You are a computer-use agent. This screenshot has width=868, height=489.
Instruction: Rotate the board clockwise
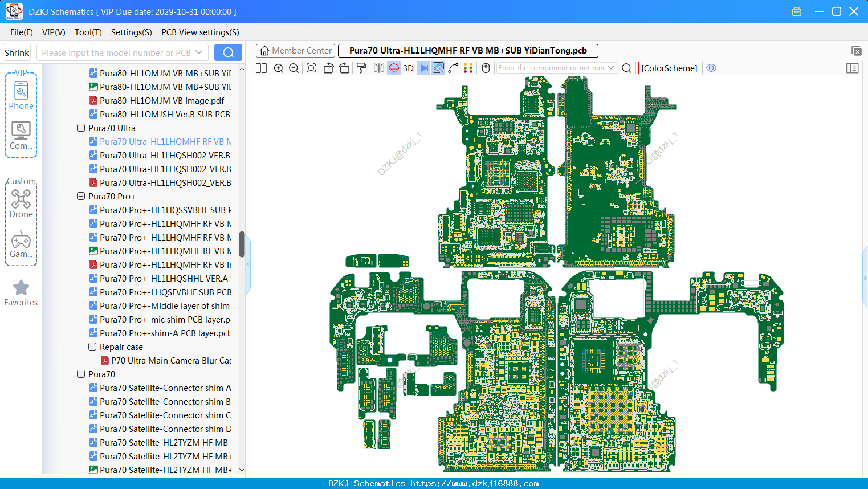(x=344, y=68)
